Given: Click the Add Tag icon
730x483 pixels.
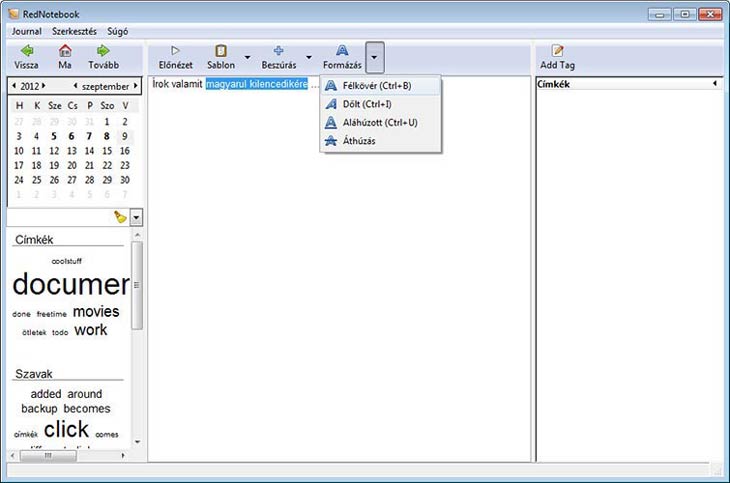Looking at the screenshot, I should pos(557,51).
